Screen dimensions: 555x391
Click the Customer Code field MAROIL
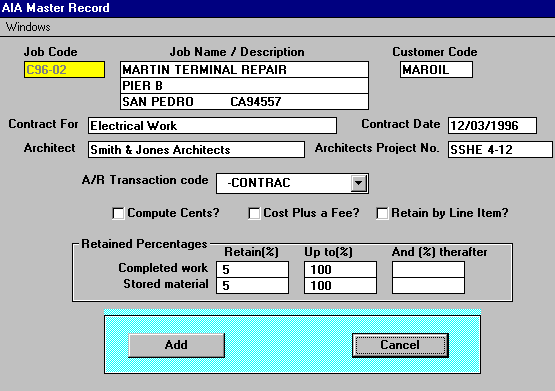(436, 69)
